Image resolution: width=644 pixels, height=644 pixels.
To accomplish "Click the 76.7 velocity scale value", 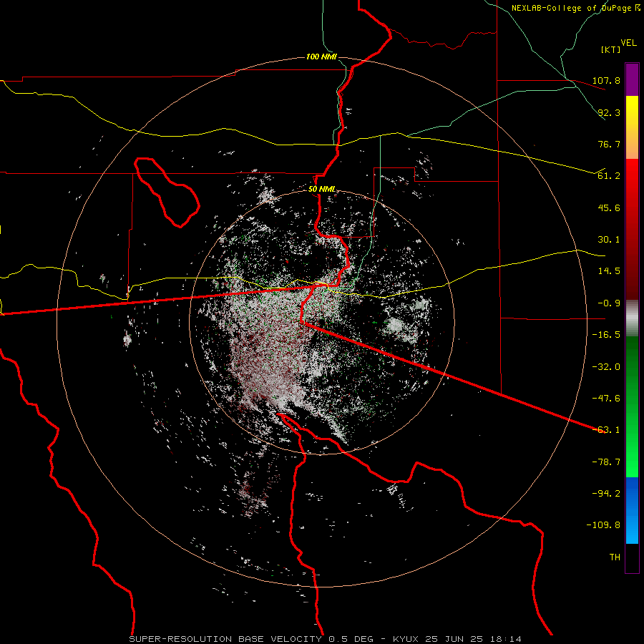I will [609, 144].
